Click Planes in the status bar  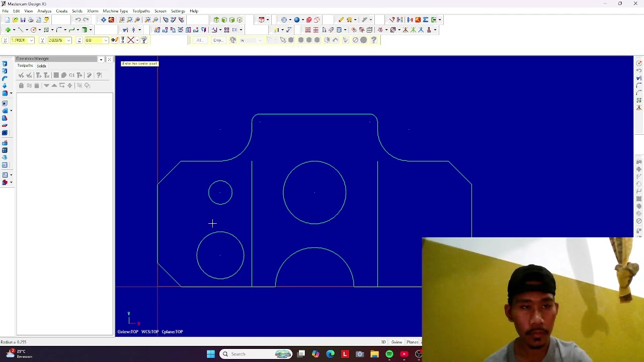(412, 342)
